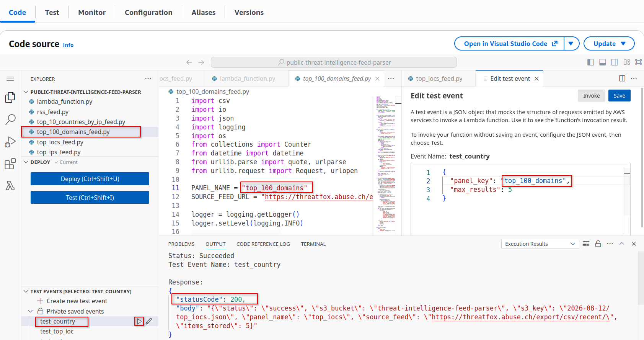Select Execution Results output dropdown
The image size is (644, 340).
[540, 244]
